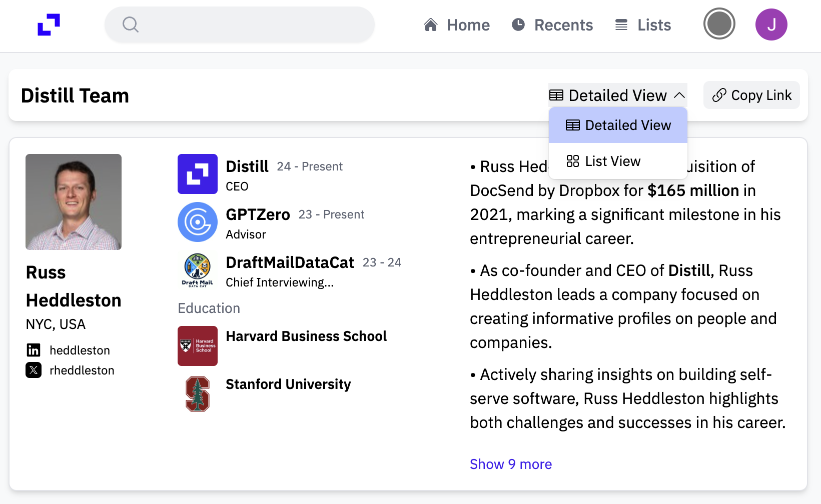The width and height of the screenshot is (821, 504).
Task: Open the GPTZero company name
Action: [x=258, y=214]
